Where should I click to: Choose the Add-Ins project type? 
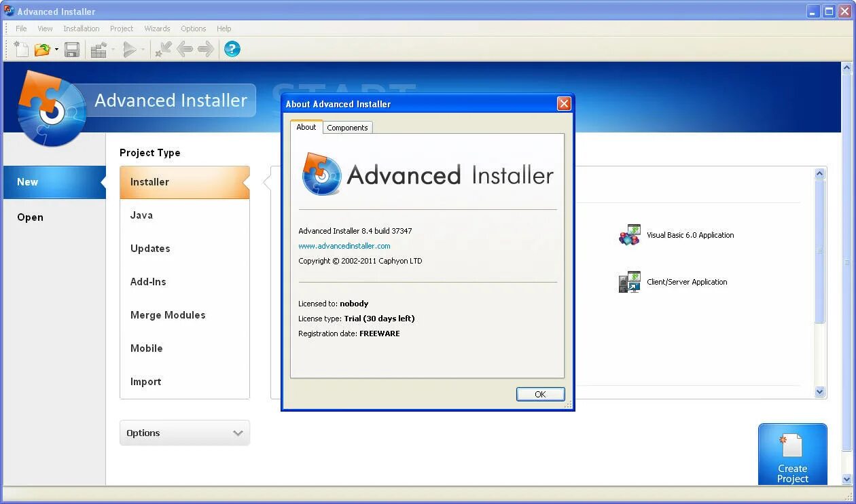(x=184, y=282)
